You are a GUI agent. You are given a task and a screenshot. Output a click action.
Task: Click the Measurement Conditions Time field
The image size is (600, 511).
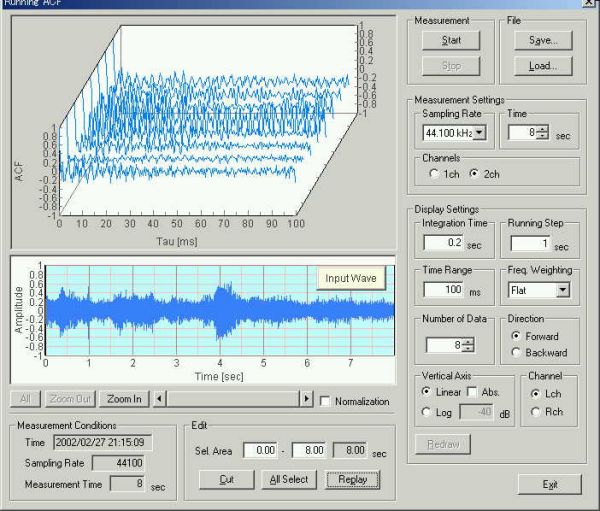tap(103, 442)
